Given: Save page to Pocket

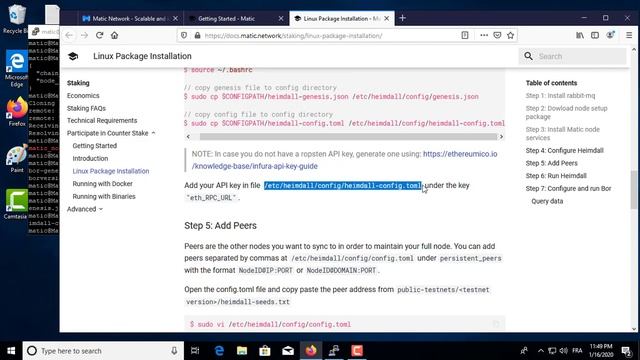Looking at the screenshot, I should coord(497,36).
